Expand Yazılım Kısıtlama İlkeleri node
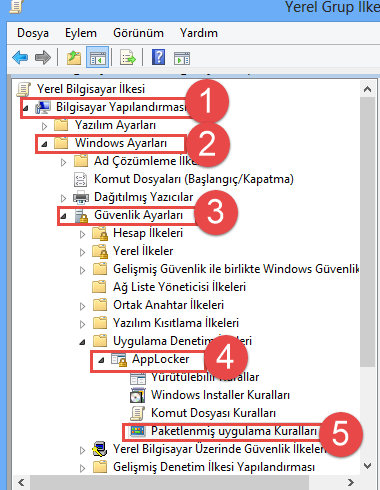380x490 pixels. [82, 324]
